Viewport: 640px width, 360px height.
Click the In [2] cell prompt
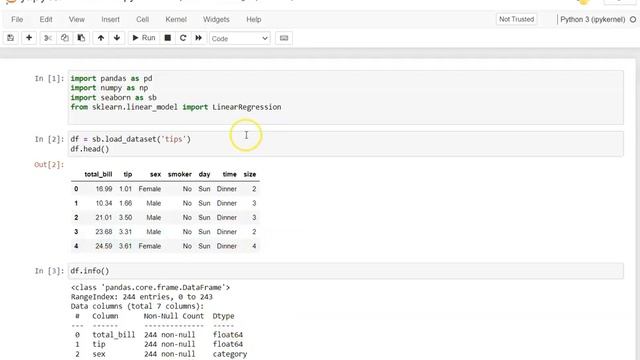[x=49, y=139]
